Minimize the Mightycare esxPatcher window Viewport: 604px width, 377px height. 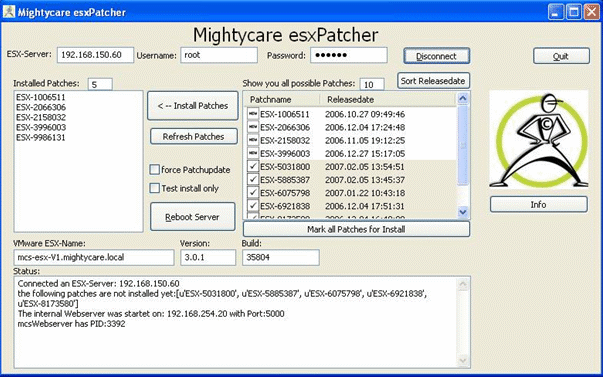coord(555,12)
